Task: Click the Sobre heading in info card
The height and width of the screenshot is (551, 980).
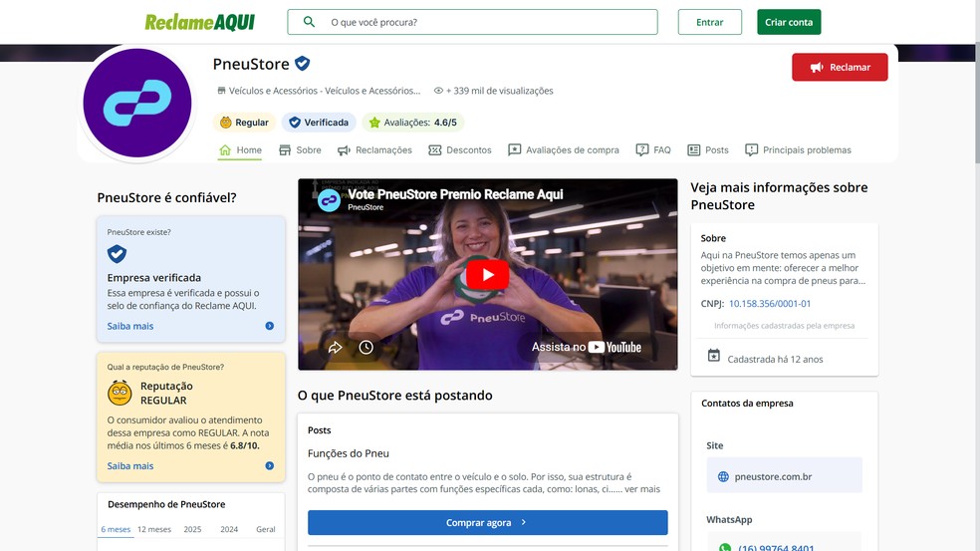Action: click(713, 238)
